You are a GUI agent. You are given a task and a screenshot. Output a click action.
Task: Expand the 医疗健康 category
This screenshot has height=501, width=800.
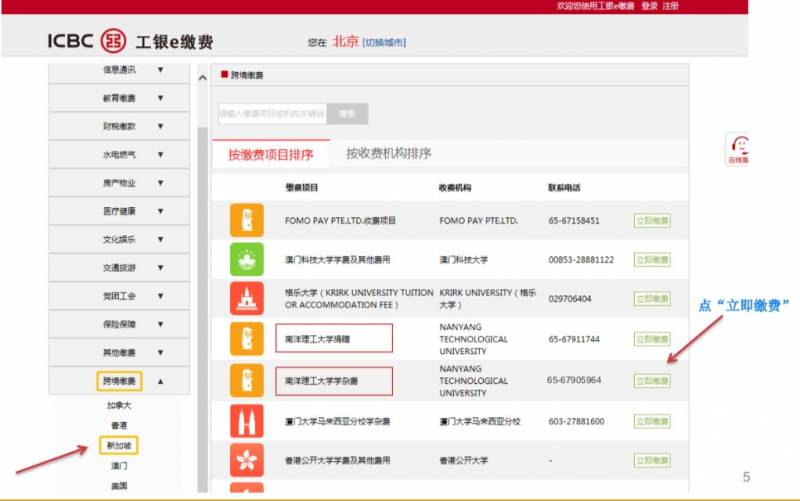(159, 211)
